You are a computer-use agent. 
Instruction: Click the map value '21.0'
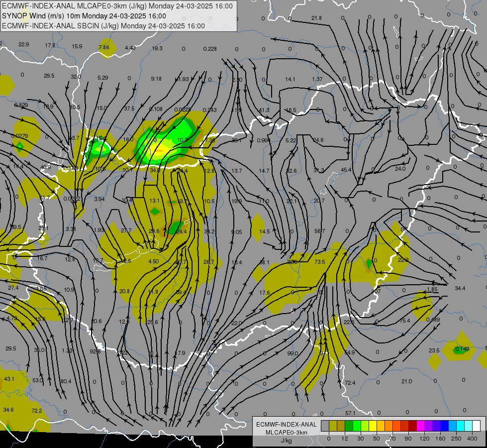(406, 381)
